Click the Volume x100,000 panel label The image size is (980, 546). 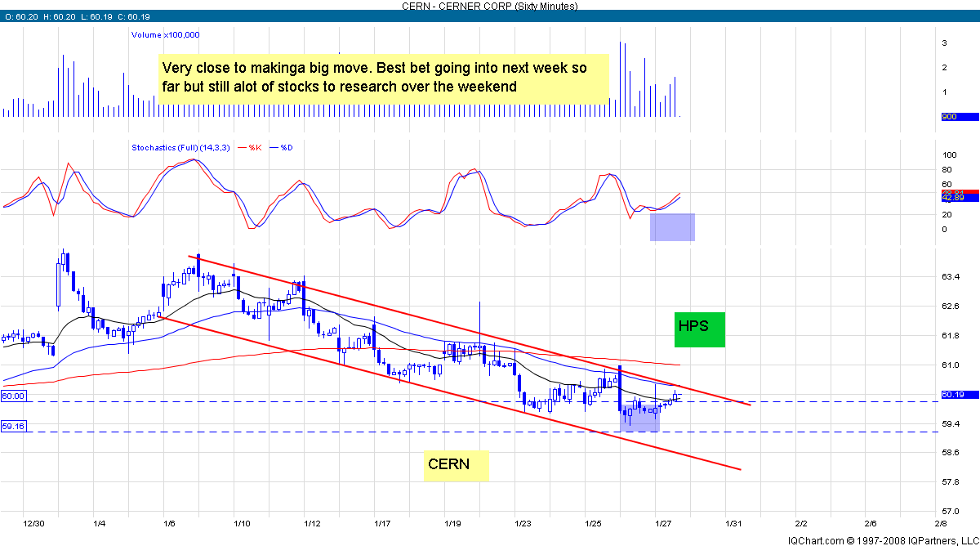(166, 34)
